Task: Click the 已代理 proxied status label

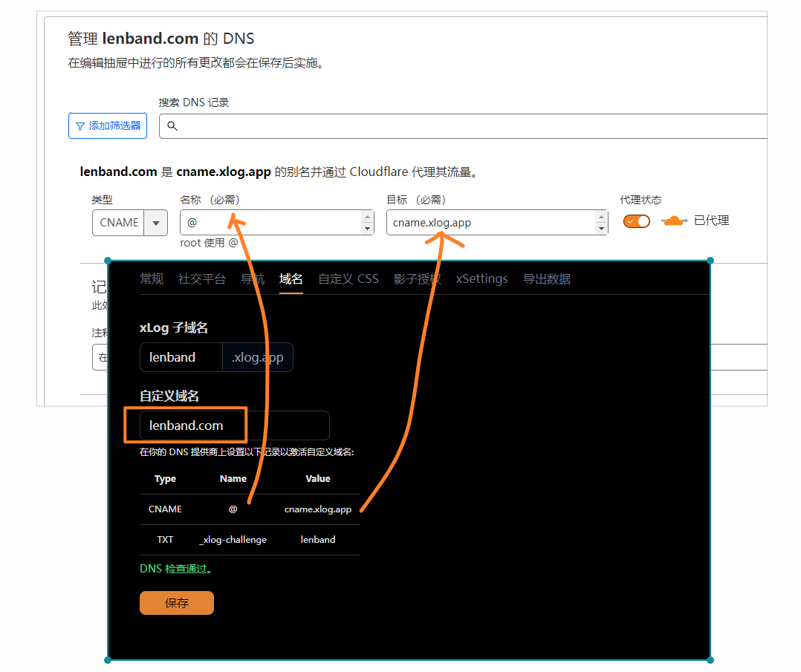Action: (x=712, y=221)
